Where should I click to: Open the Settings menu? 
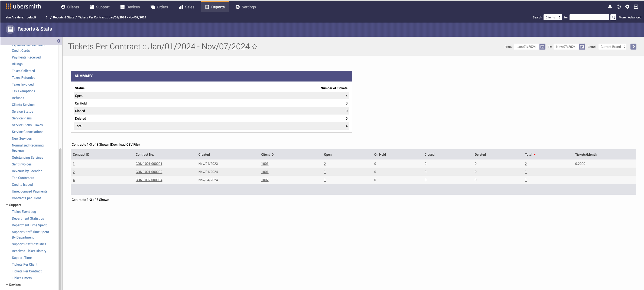(x=246, y=7)
